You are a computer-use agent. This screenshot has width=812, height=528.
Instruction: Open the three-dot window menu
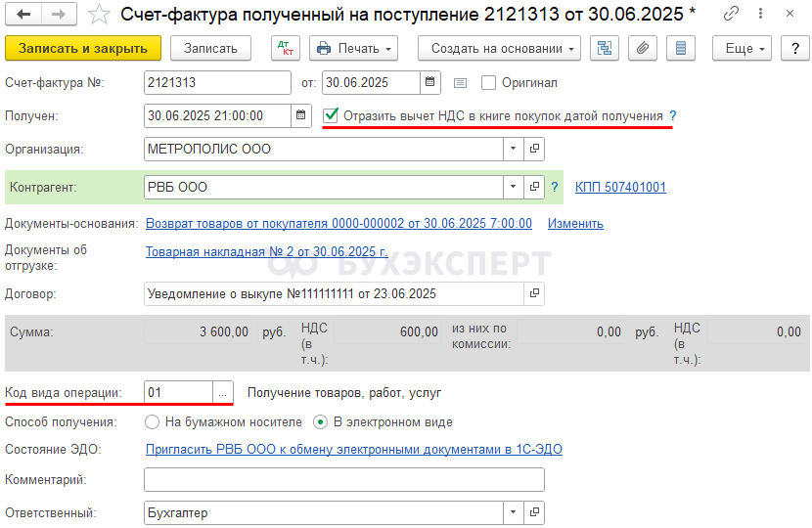coord(760,14)
